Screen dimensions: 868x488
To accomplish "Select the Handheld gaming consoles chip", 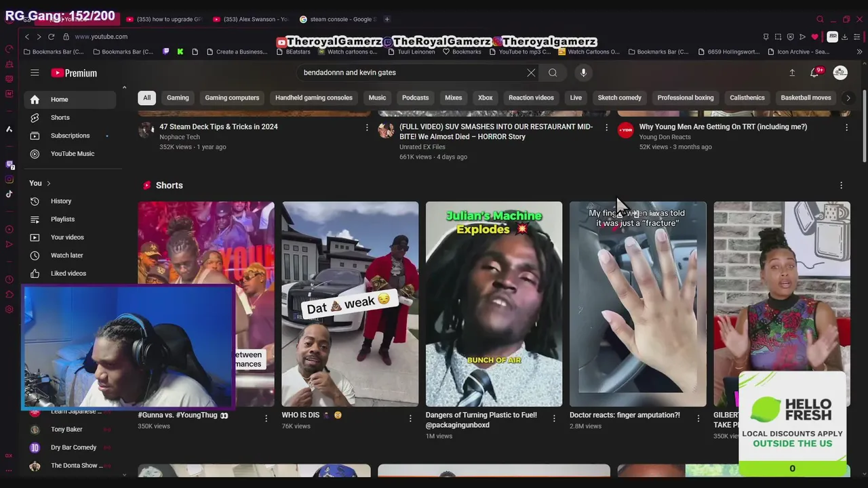I will [x=314, y=98].
